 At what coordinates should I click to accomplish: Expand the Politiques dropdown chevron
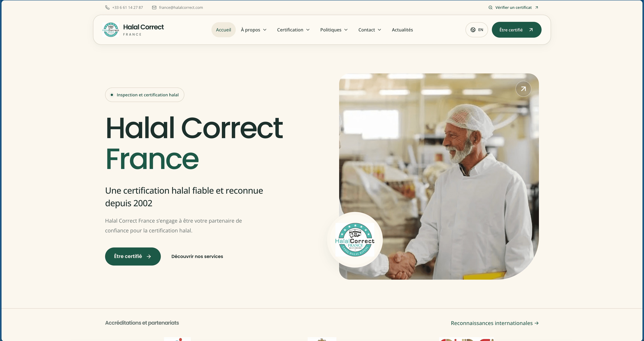[346, 30]
